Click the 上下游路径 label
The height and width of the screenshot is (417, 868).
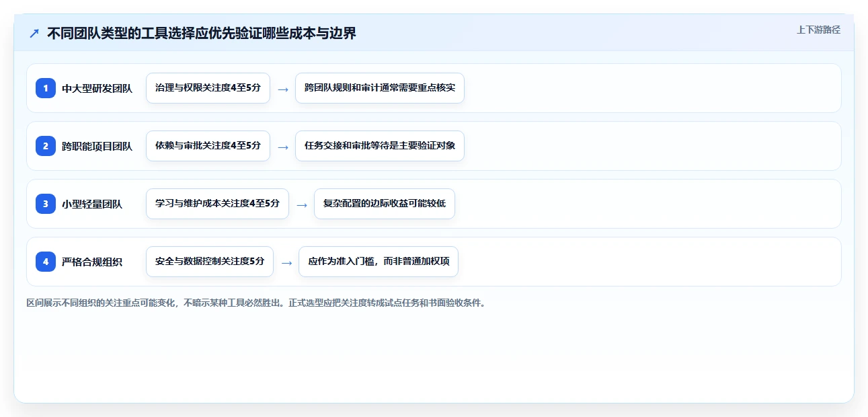click(x=818, y=30)
